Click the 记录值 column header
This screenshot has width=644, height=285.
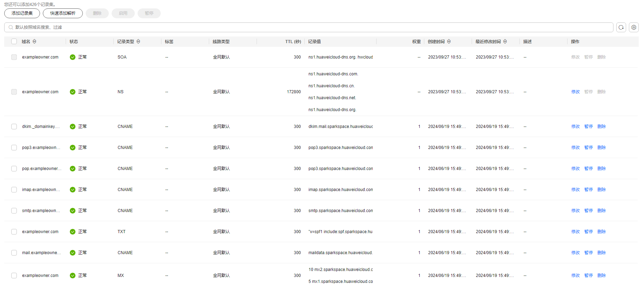pyautogui.click(x=314, y=42)
